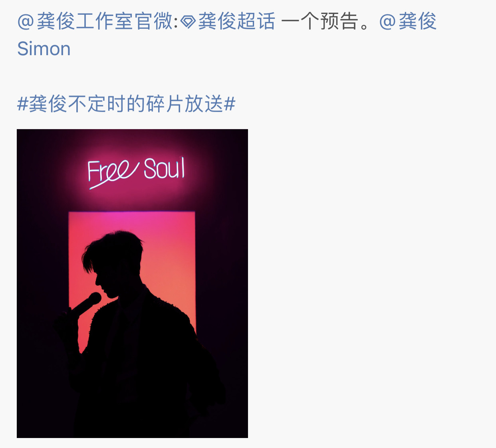This screenshot has height=448, width=496.
Task: Click the 一个预告。 post text
Action: coord(329,22)
